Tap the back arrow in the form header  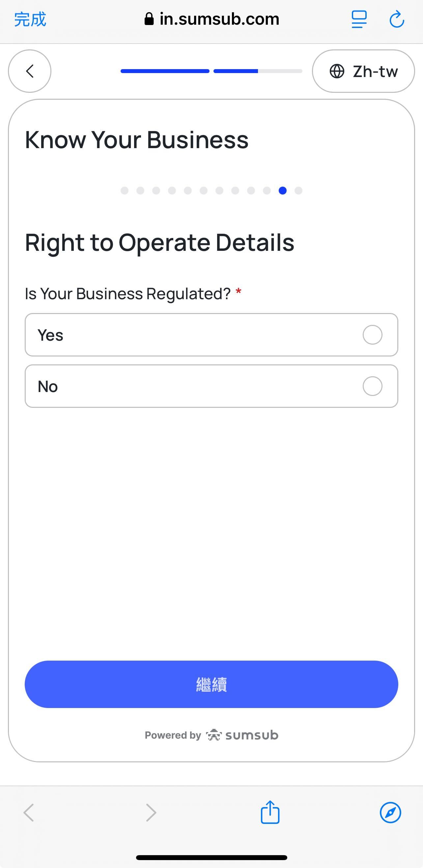click(30, 71)
